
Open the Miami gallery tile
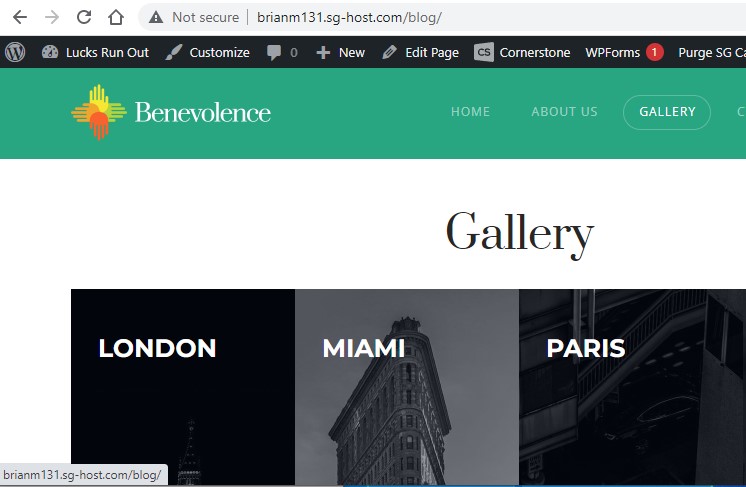[x=406, y=387]
